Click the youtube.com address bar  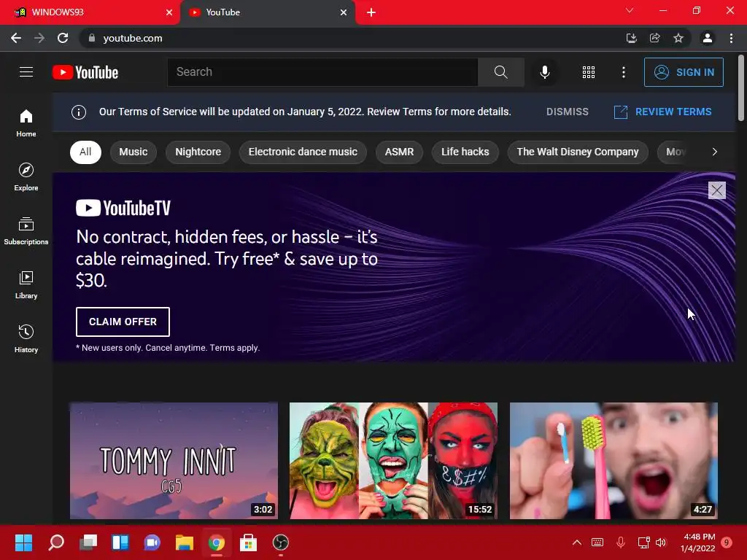click(352, 38)
